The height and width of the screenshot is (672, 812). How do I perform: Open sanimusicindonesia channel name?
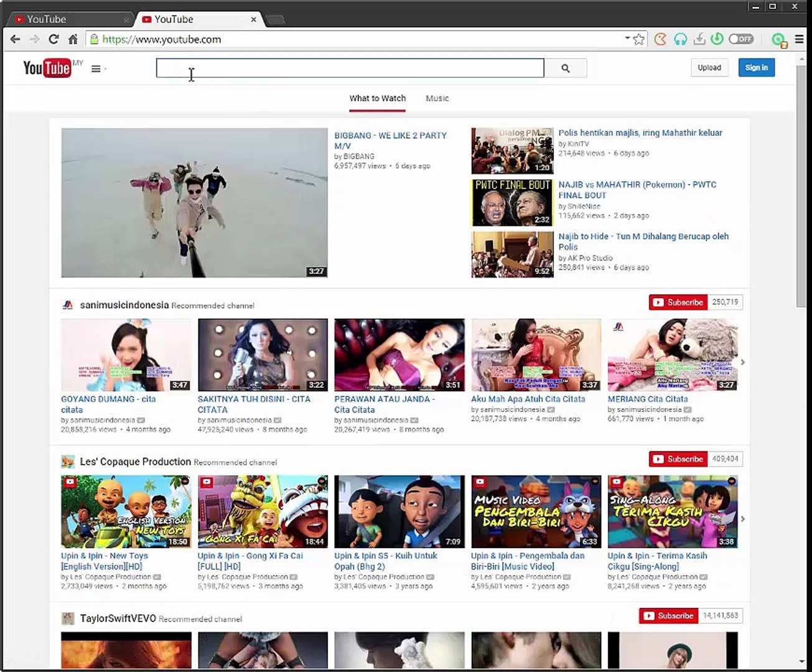124,305
